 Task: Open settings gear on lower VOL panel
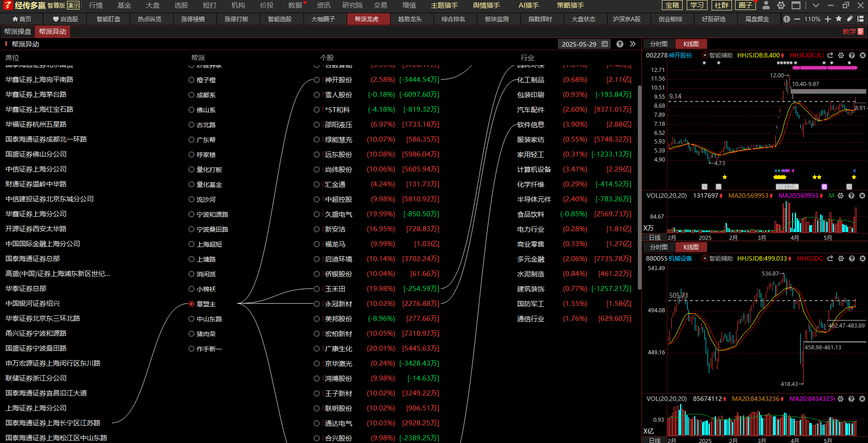[840, 399]
